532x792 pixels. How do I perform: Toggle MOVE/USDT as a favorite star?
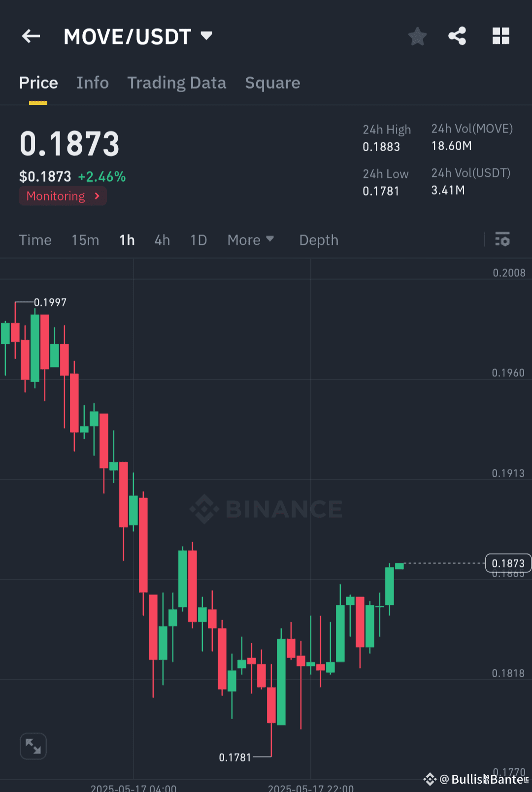pyautogui.click(x=417, y=36)
